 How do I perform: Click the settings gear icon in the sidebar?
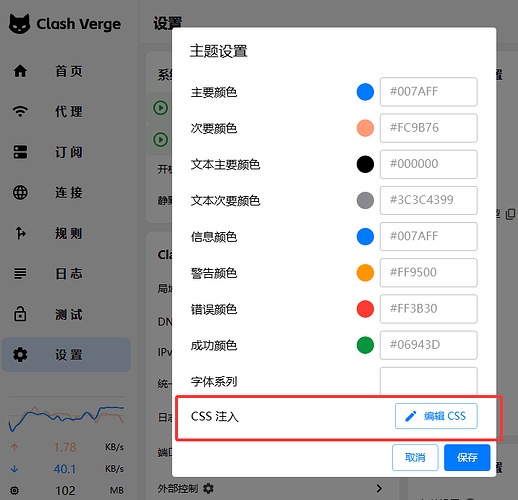20,355
